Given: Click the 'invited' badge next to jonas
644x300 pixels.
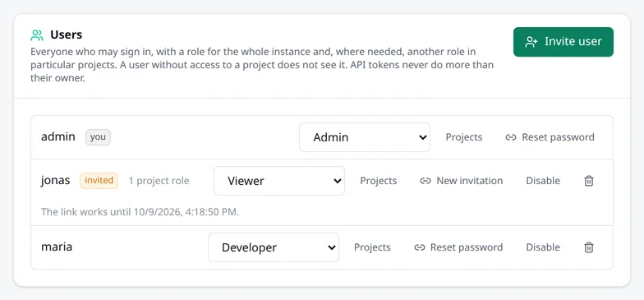Looking at the screenshot, I should coord(99,181).
